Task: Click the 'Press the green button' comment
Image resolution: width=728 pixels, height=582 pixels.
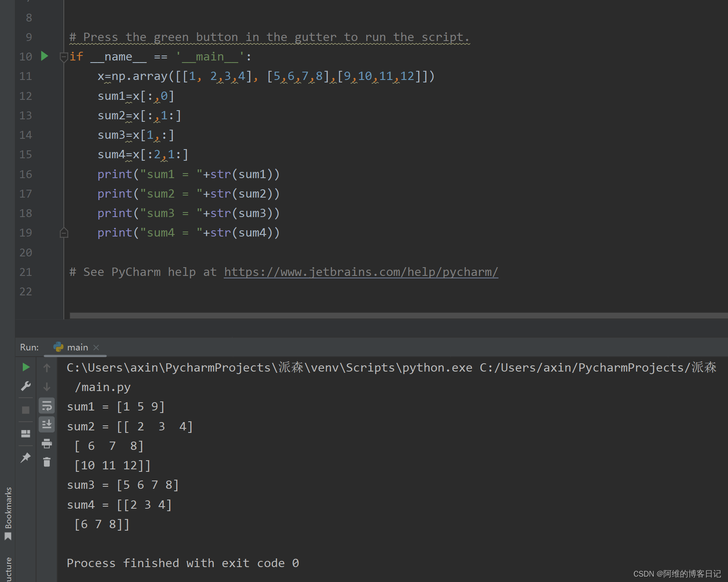Action: click(x=270, y=37)
